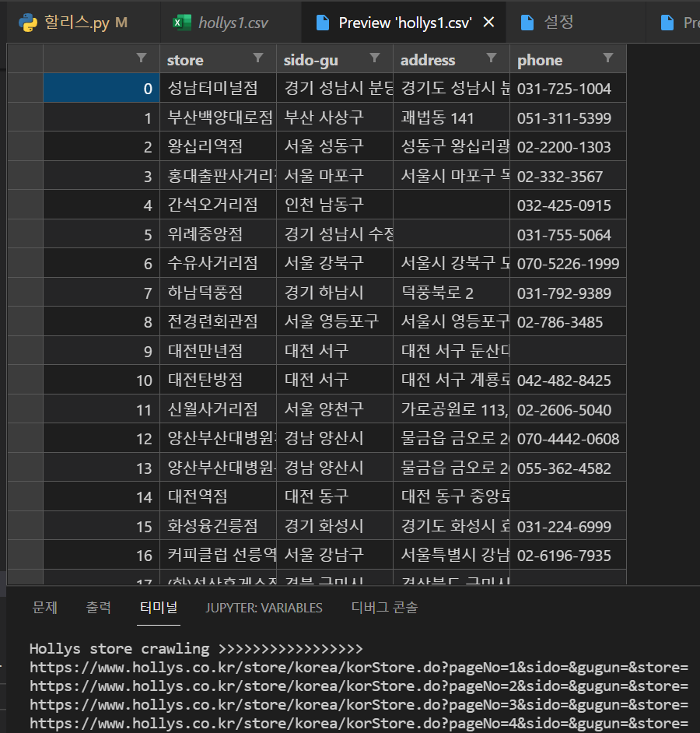Open filter for the store column
700x733 pixels.
(x=258, y=58)
